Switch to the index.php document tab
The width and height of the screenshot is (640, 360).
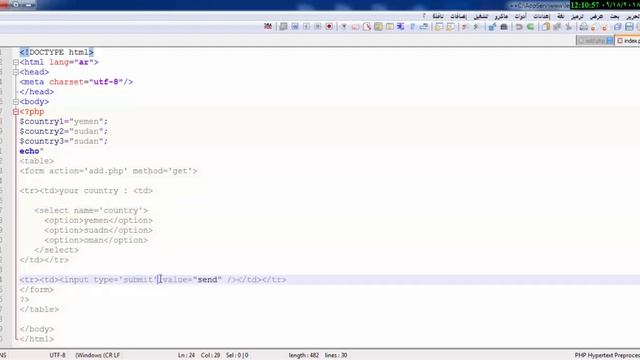coord(628,41)
